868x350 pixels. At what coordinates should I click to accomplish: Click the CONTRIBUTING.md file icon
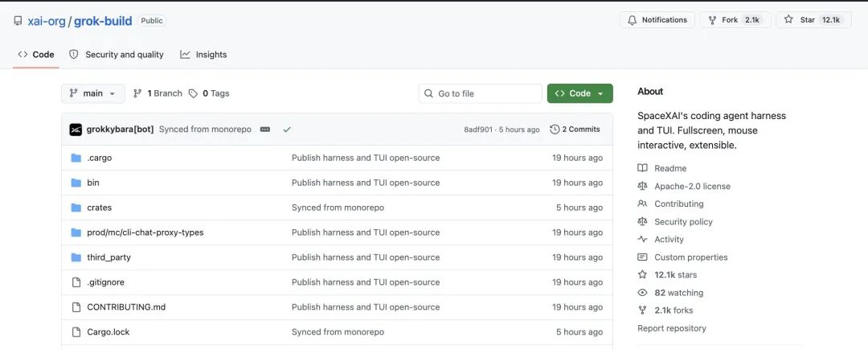click(76, 307)
